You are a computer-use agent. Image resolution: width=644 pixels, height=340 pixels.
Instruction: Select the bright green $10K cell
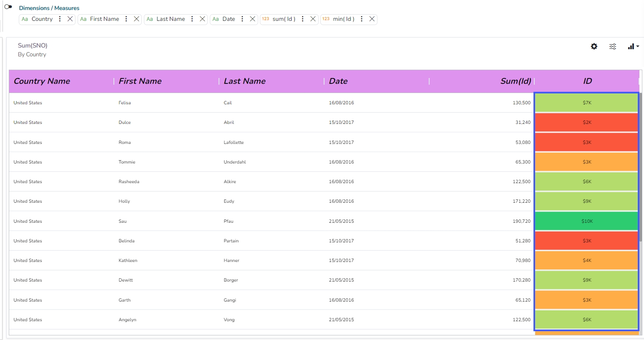[x=586, y=221]
